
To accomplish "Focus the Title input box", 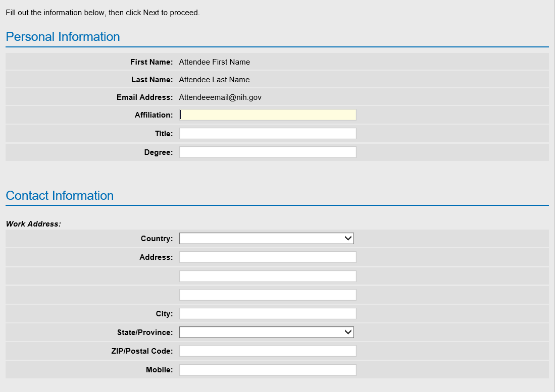I will pos(268,134).
